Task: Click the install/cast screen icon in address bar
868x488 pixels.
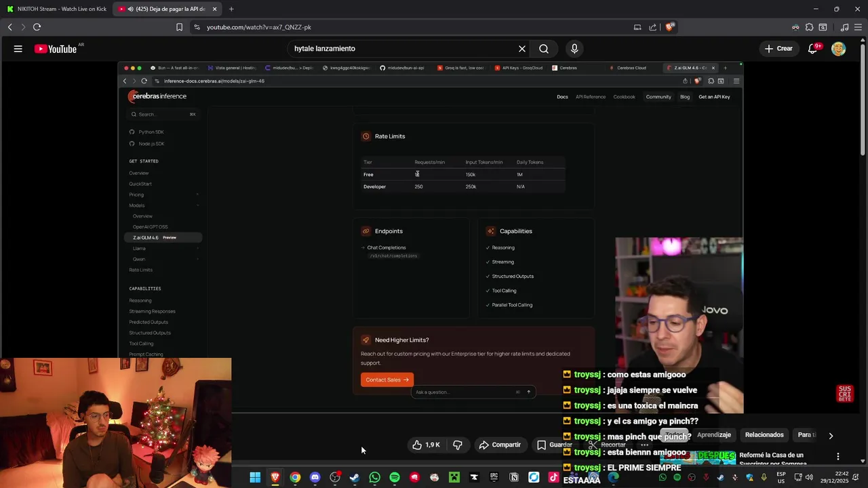Action: click(x=637, y=27)
